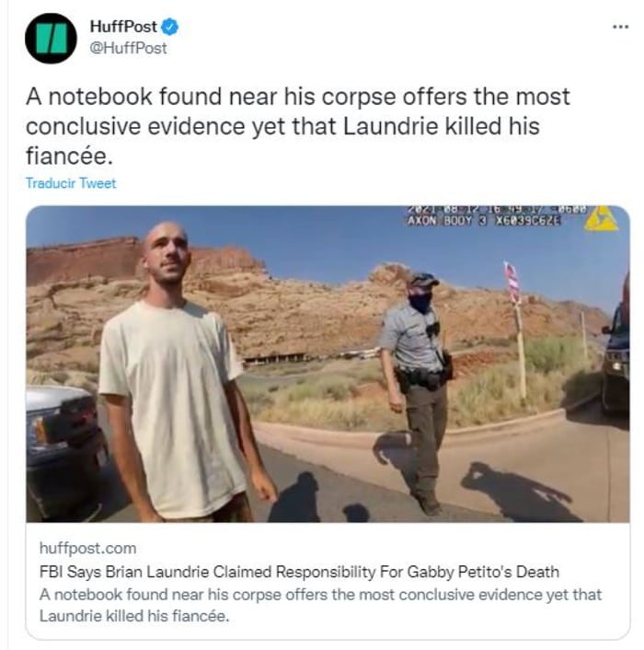Select the tweet text about the notebook
The image size is (644, 650).
[298, 126]
